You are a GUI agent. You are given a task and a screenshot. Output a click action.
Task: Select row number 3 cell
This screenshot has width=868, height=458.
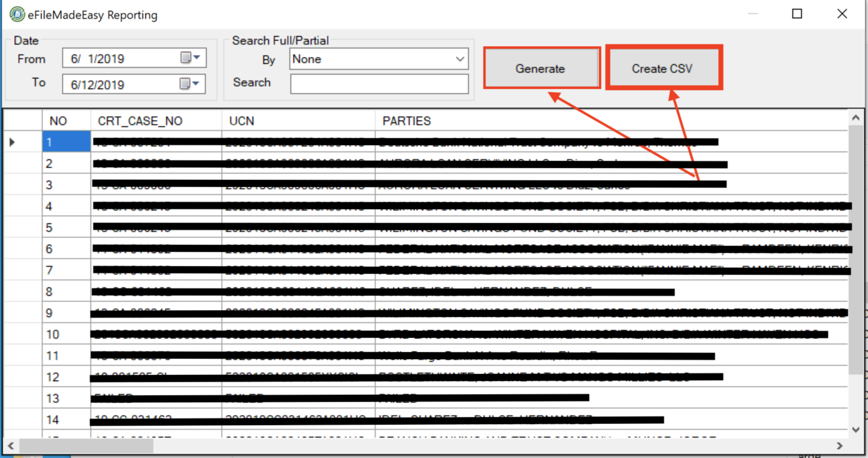click(x=67, y=185)
